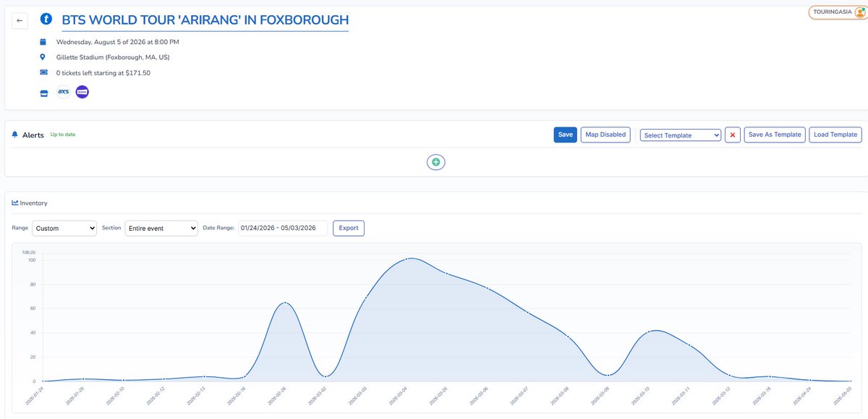Open the Range dropdown set to Custom
This screenshot has width=868, height=419.
64,228
